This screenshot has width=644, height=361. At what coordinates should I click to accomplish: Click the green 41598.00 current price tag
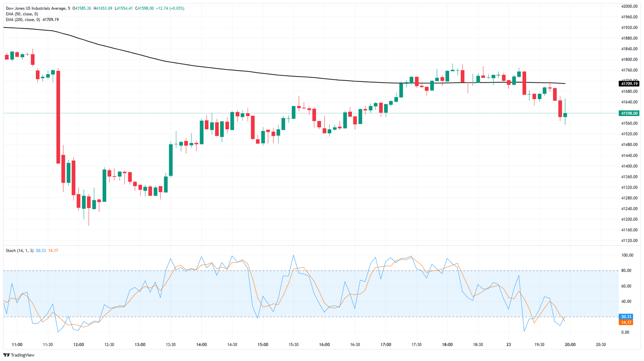[x=629, y=113]
